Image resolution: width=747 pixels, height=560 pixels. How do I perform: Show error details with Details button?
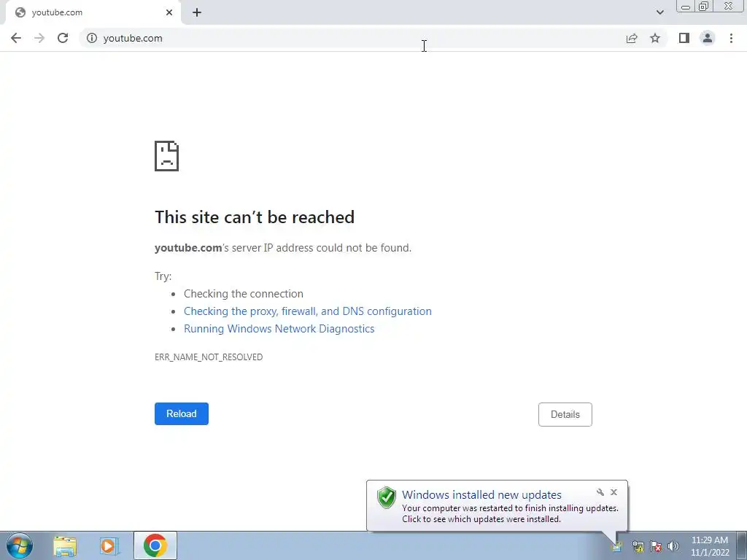click(565, 414)
